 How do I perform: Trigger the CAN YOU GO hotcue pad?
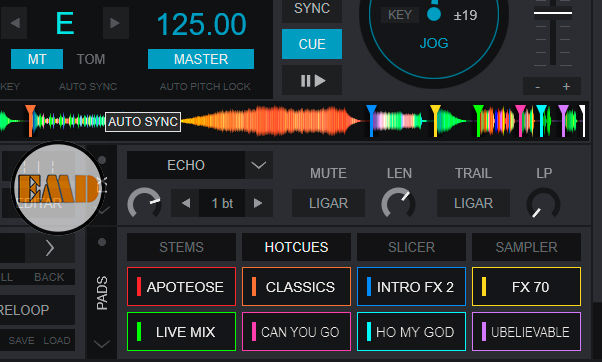point(296,332)
